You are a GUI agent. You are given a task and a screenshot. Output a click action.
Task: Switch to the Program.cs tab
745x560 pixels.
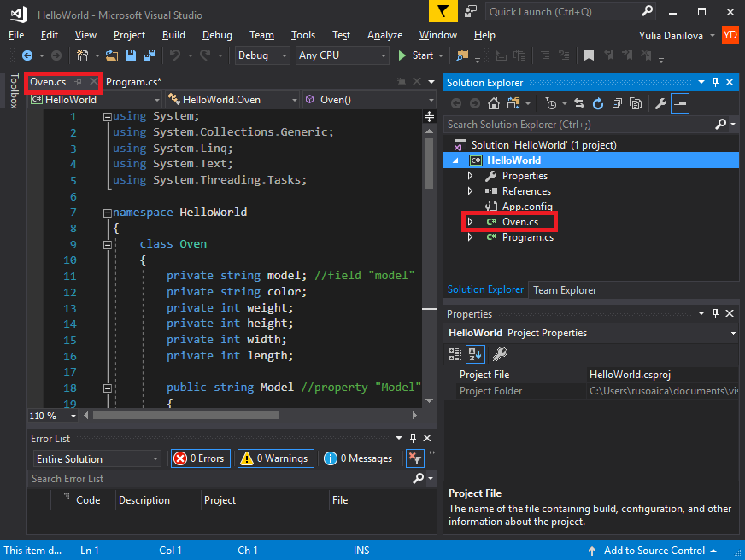pos(134,82)
